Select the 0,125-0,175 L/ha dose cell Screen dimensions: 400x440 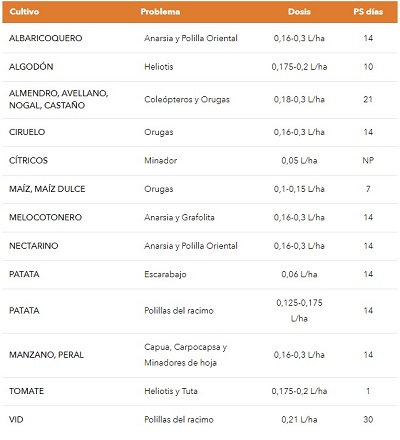point(299,311)
